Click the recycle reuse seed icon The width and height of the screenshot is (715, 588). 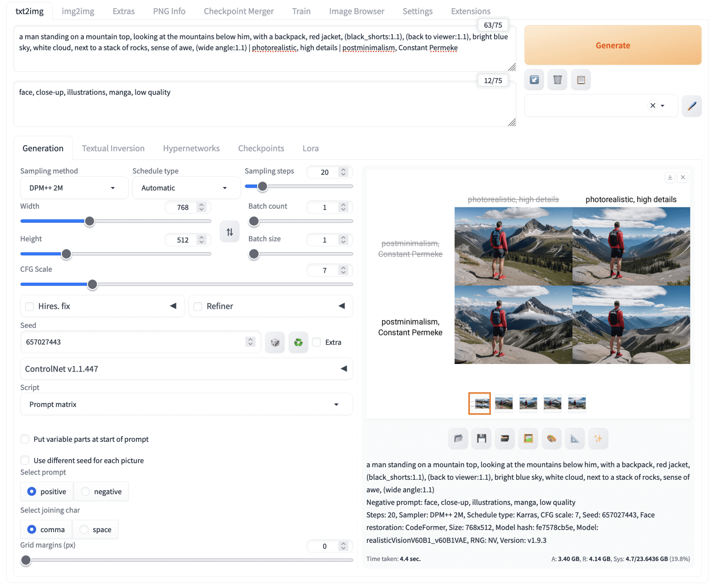298,342
